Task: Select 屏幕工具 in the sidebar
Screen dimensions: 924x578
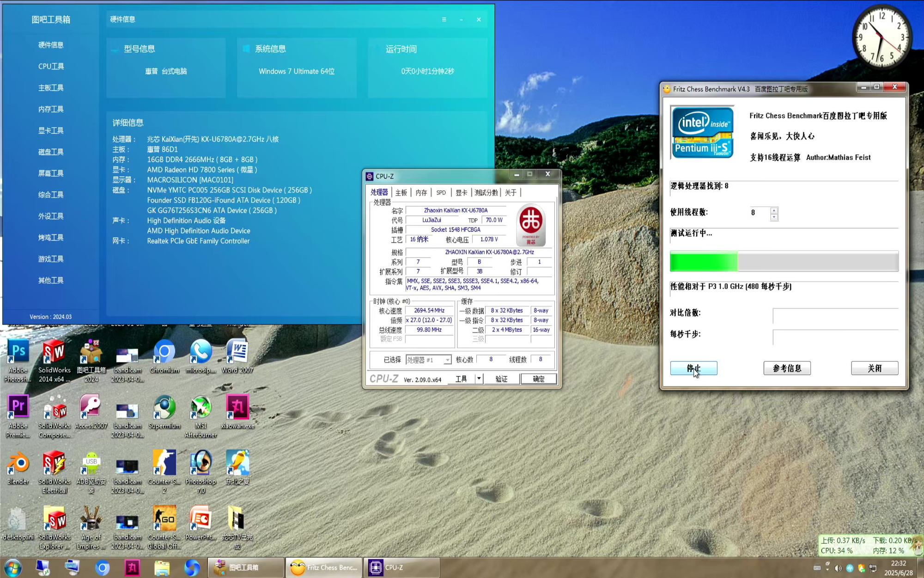Action: click(51, 173)
